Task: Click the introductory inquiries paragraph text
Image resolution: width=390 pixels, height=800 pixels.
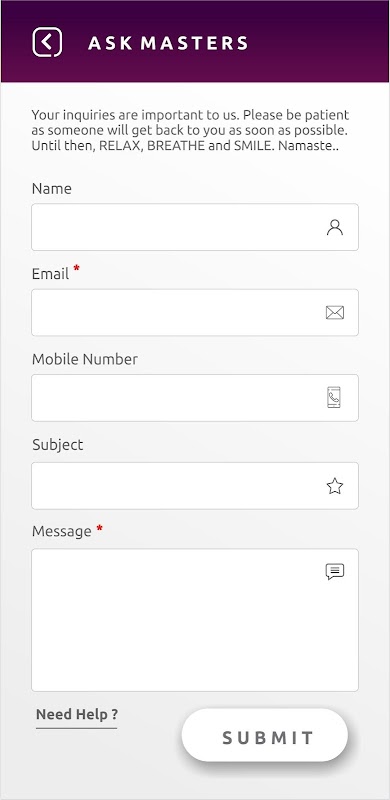Action: [190, 130]
